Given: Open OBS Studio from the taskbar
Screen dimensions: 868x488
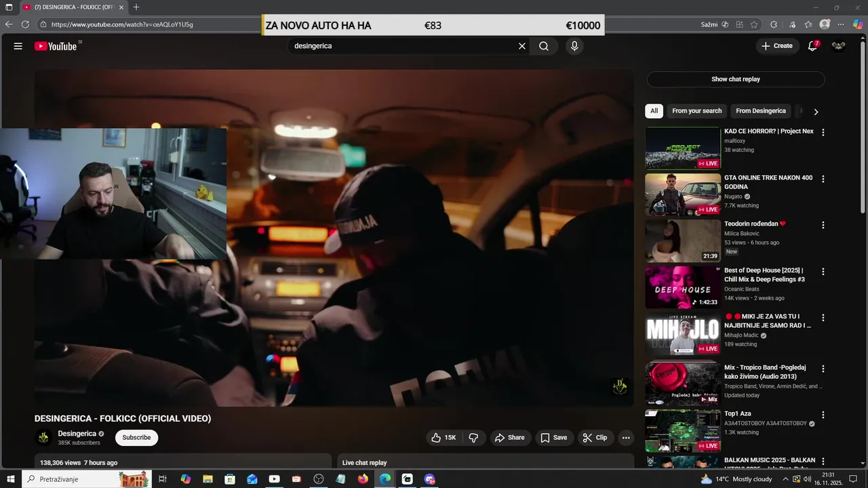Looking at the screenshot, I should pos(319,479).
